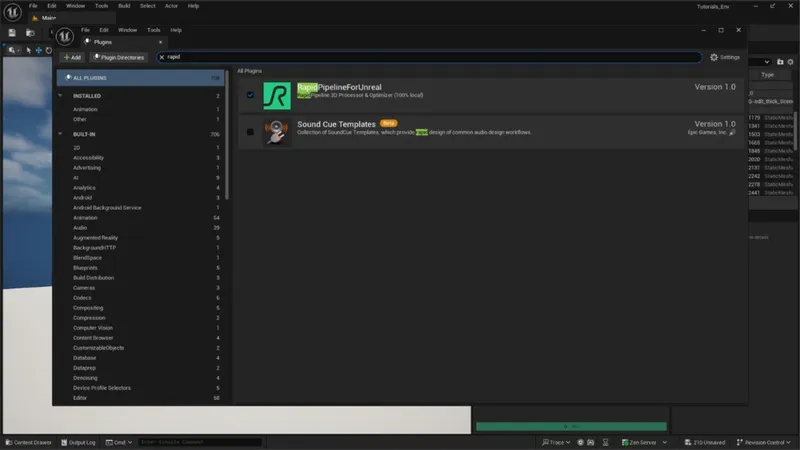Click the Browse content icon beside Save
Image resolution: width=800 pixels, height=450 pixels.
click(30, 33)
